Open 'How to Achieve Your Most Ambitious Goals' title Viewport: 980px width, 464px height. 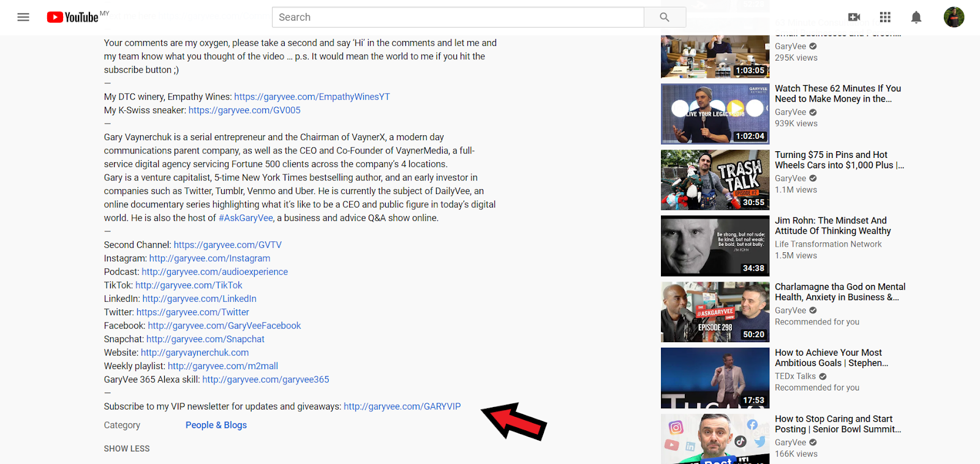[832, 358]
